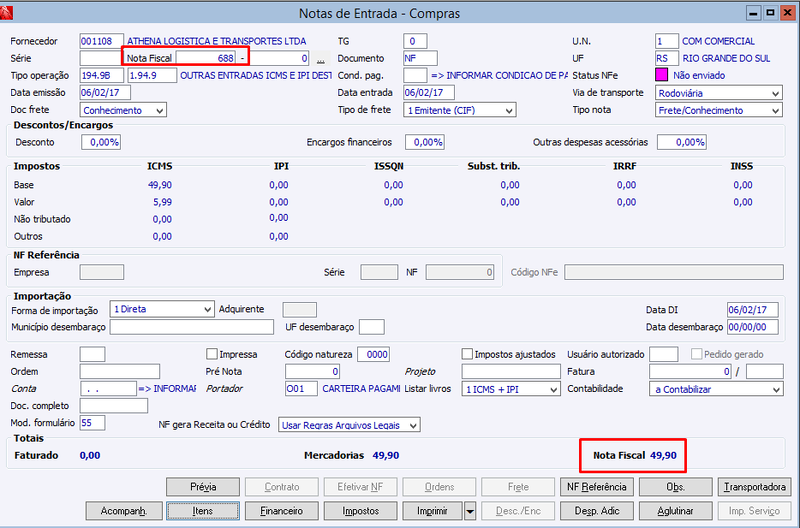Open the Contabilidade dropdown
This screenshot has width=800, height=528.
click(716, 389)
